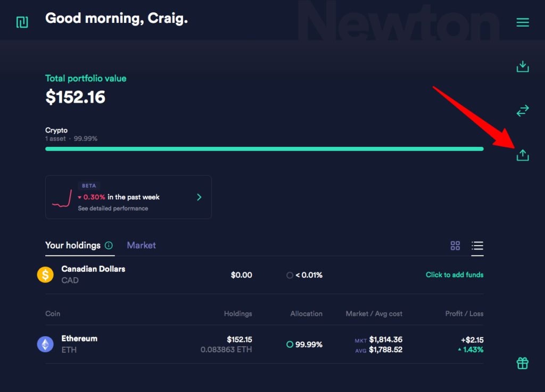Click the Newton logo icon

22,22
